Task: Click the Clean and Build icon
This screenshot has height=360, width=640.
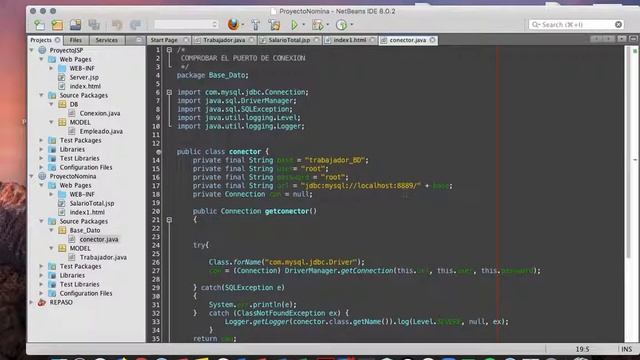Action: (275, 25)
